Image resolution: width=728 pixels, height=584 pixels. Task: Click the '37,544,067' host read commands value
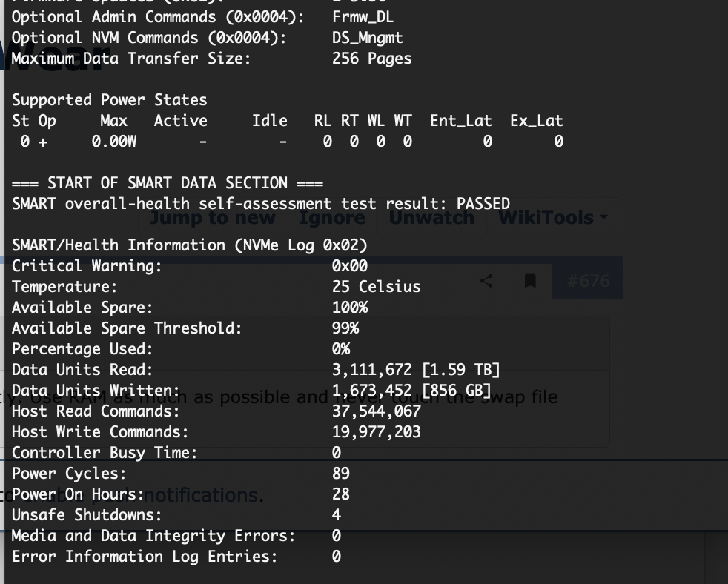[x=376, y=411]
